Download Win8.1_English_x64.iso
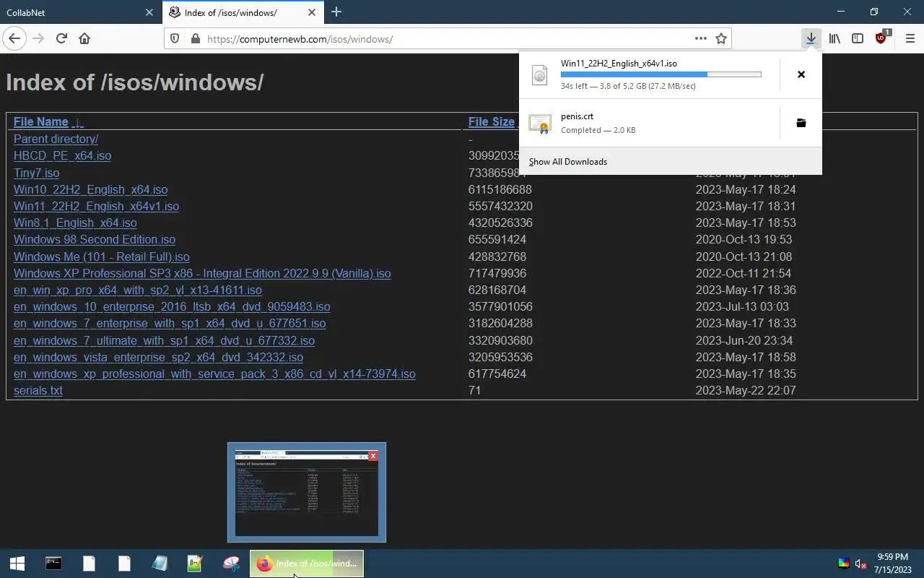Viewport: 924px width, 578px height. pyautogui.click(x=75, y=223)
